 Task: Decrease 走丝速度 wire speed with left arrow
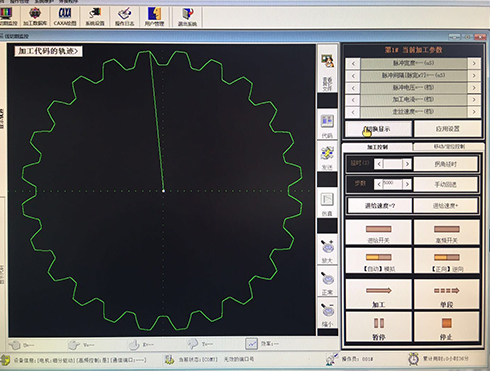coord(353,112)
